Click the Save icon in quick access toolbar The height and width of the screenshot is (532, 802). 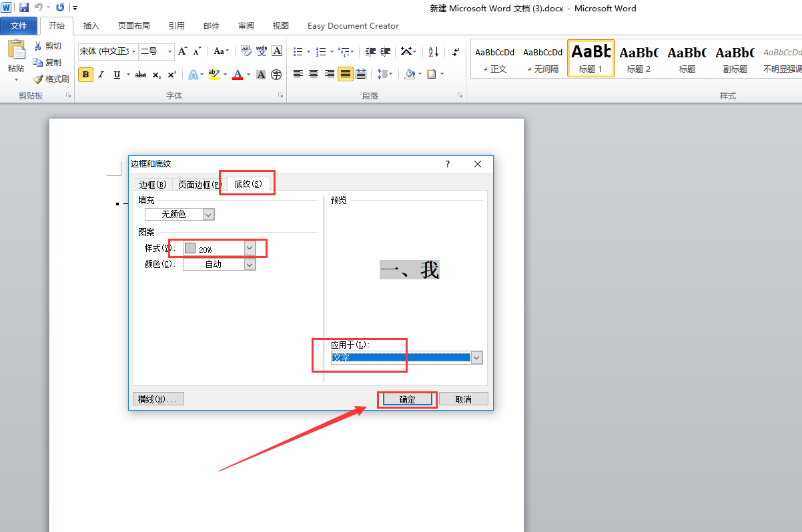[24, 7]
